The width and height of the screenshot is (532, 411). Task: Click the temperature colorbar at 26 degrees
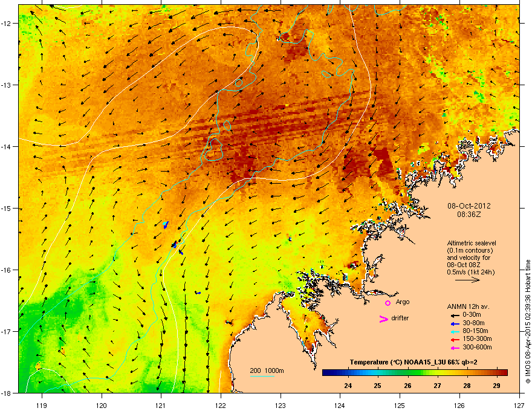coord(407,372)
